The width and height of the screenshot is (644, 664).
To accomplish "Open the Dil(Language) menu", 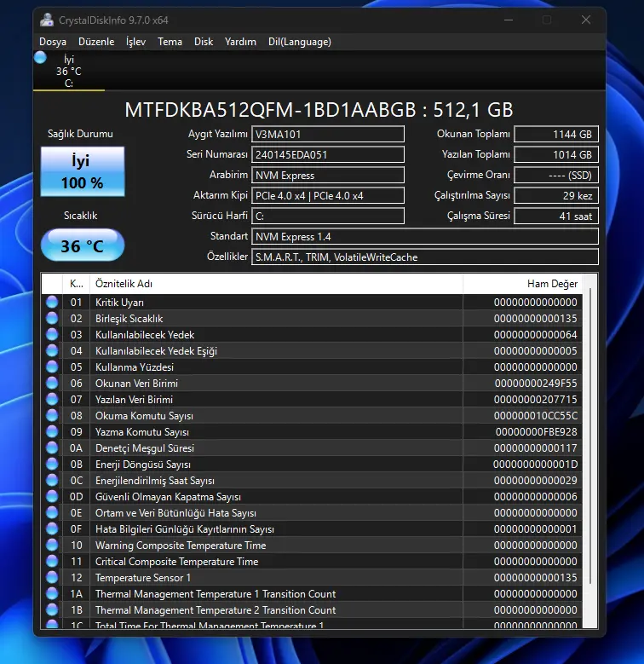I will (300, 42).
